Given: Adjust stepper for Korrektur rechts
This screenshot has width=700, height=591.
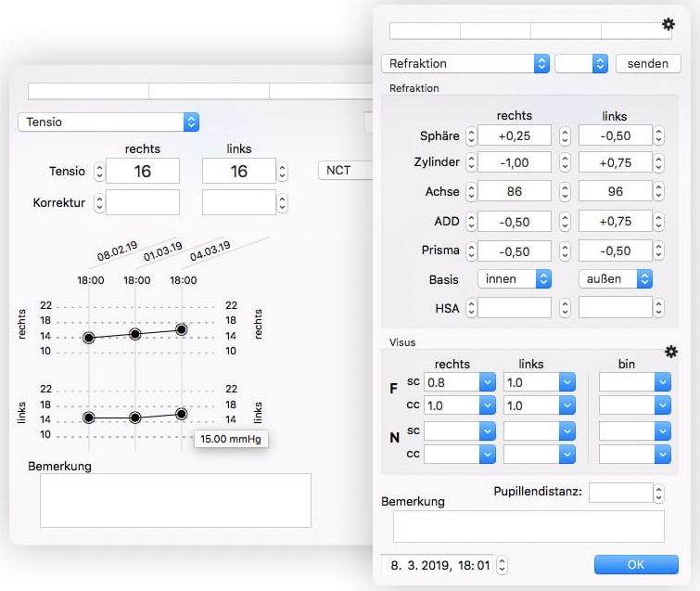Looking at the screenshot, I should [99, 203].
